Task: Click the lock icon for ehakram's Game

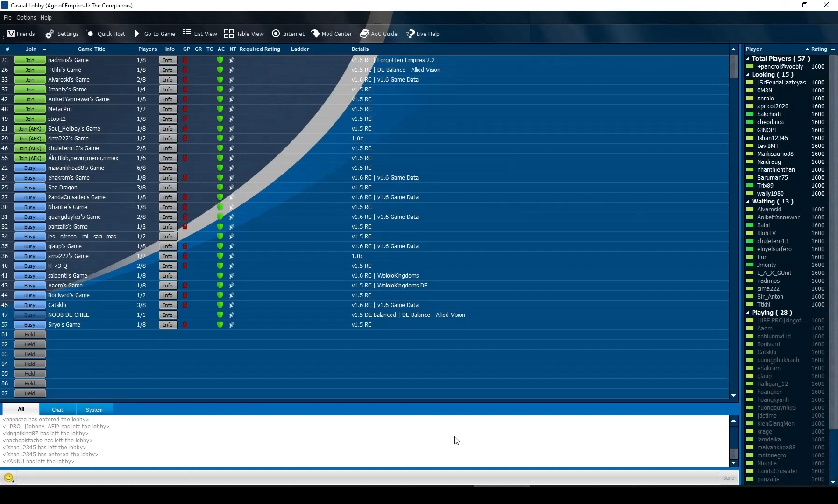Action: (185, 177)
